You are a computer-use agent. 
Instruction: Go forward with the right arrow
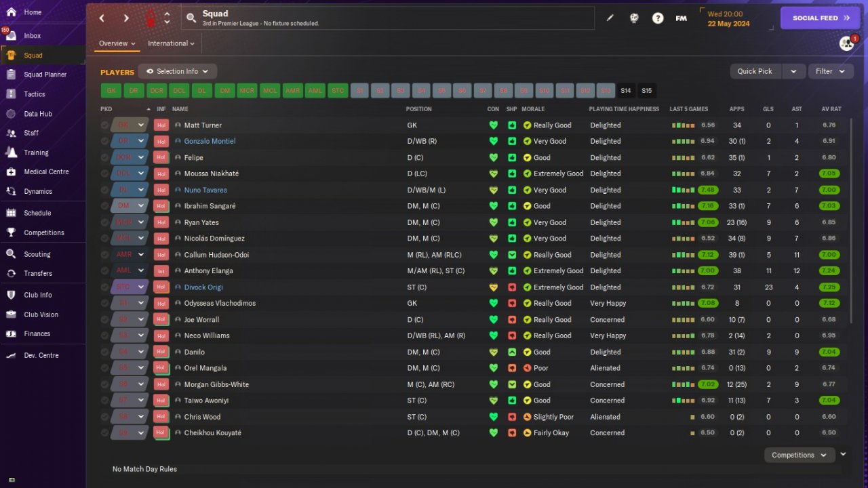coord(126,18)
